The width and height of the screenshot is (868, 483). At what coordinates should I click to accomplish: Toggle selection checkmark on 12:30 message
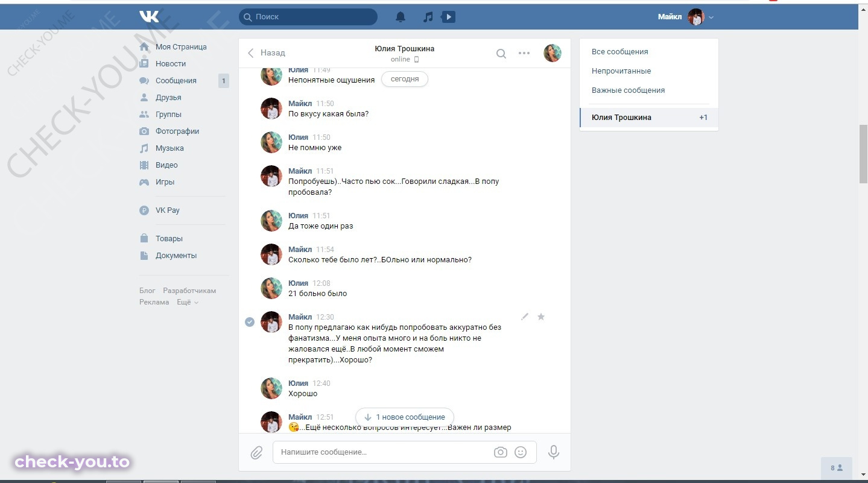click(249, 322)
